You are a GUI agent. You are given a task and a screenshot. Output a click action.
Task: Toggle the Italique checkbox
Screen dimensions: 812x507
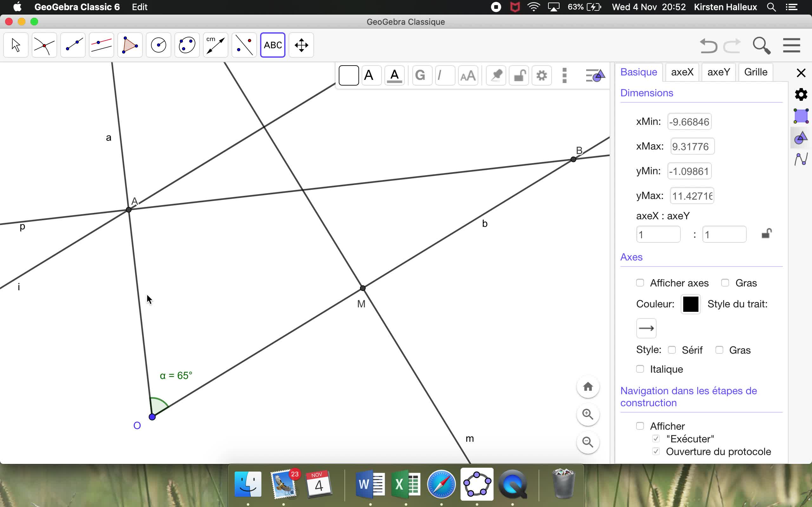point(640,369)
